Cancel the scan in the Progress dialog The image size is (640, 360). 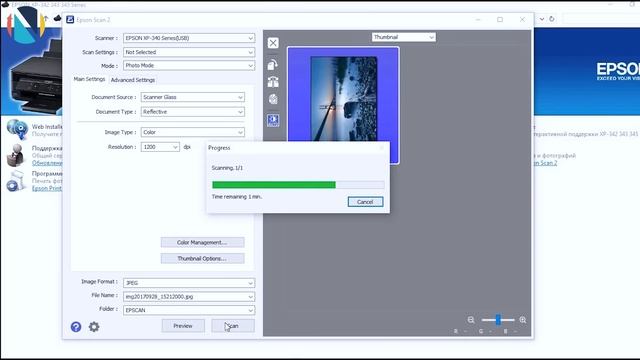point(365,202)
